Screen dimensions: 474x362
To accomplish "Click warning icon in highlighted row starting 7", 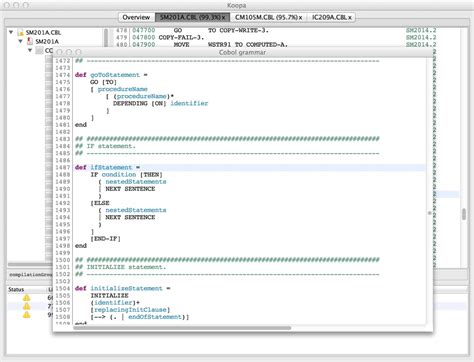I will [x=26, y=306].
